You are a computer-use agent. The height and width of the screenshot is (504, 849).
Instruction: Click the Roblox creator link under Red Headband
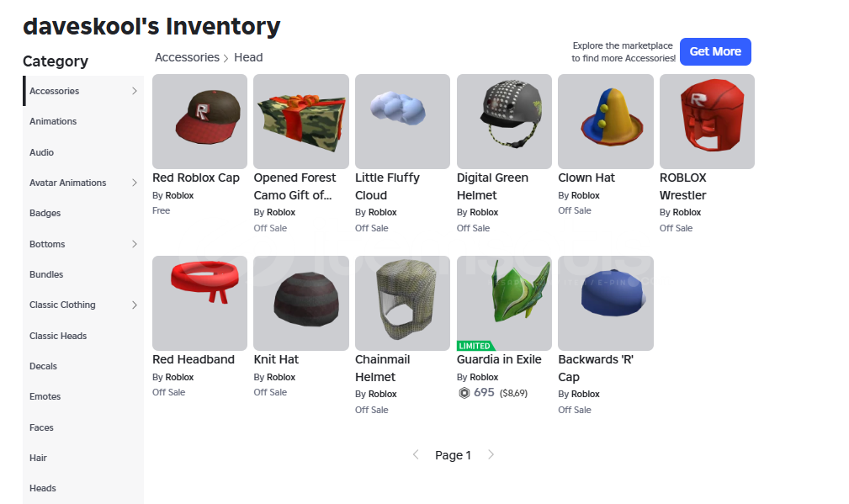(x=179, y=377)
